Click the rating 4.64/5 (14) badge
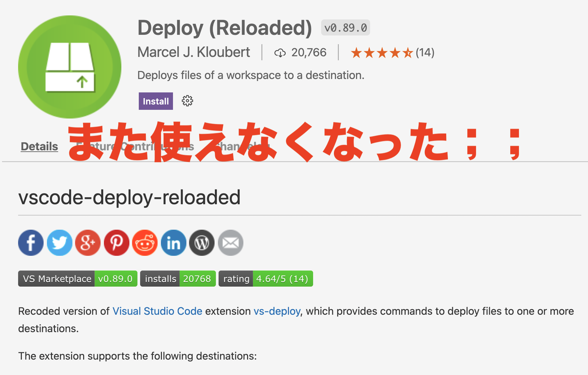 click(x=266, y=279)
